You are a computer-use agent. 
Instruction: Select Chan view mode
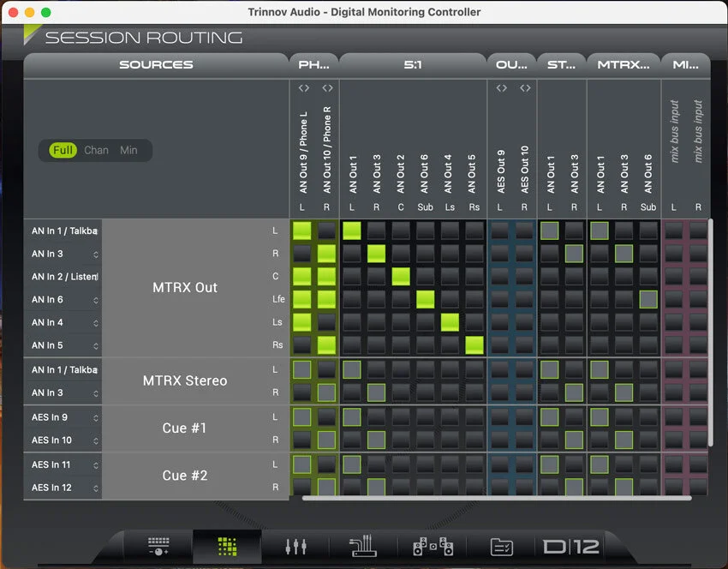coord(96,150)
